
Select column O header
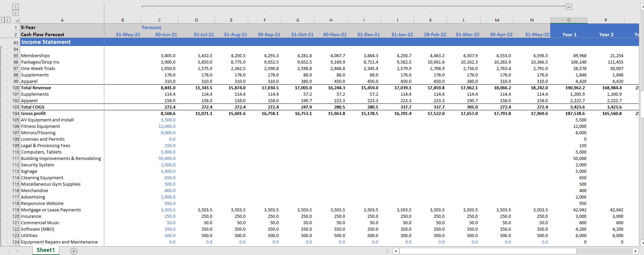[568, 20]
